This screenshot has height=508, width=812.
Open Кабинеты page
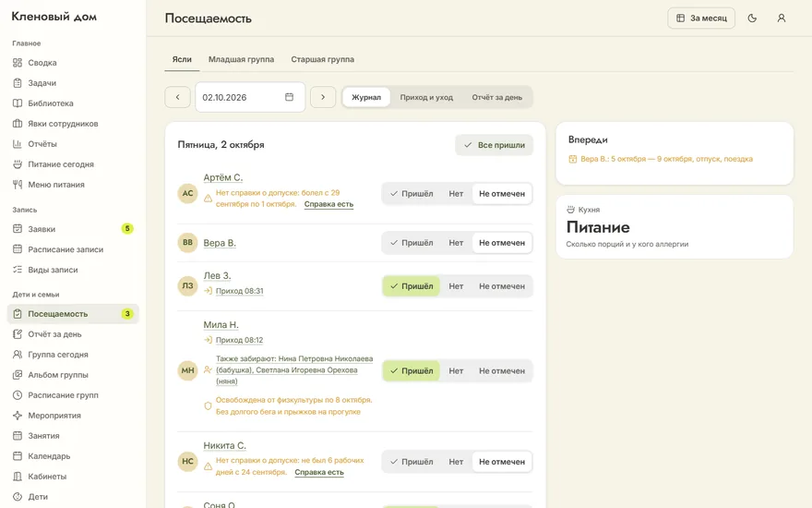tap(73, 476)
